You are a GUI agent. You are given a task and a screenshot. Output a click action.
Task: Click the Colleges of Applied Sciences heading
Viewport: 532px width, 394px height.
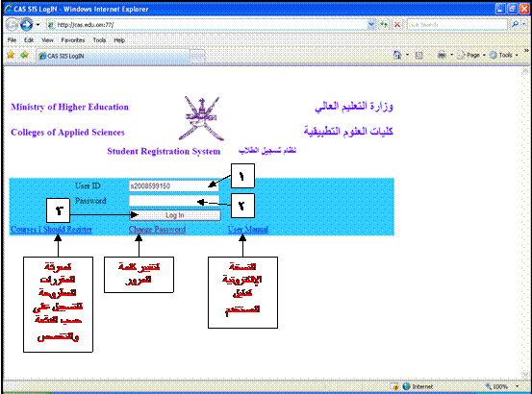[x=67, y=132]
